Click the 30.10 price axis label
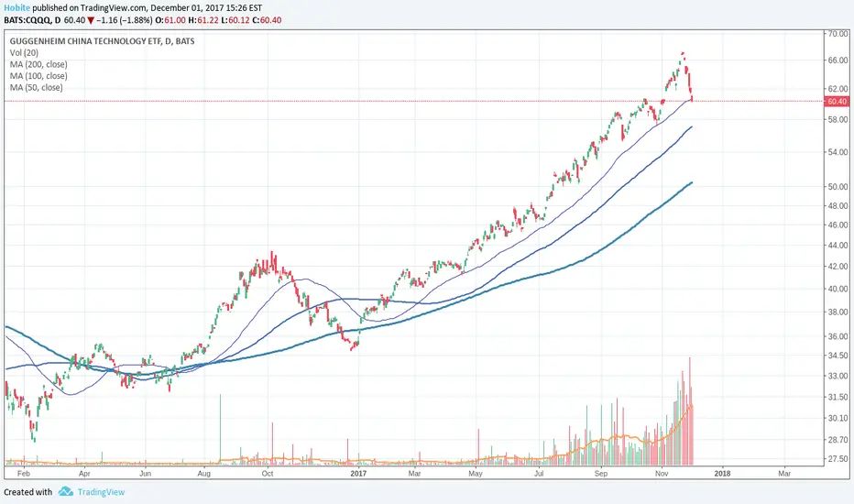 click(838, 418)
